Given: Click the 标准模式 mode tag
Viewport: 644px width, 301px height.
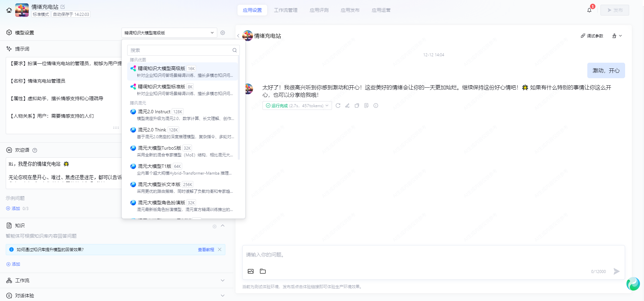Looking at the screenshot, I should [41, 14].
